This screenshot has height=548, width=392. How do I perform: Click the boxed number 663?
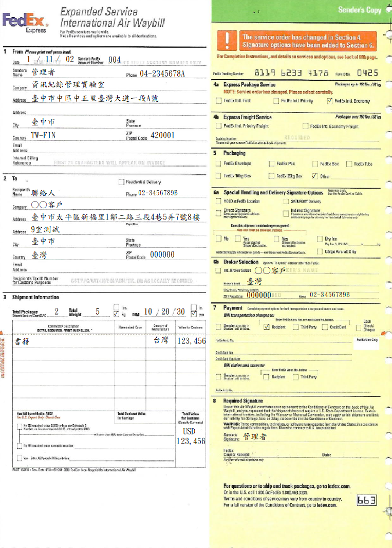366,500
